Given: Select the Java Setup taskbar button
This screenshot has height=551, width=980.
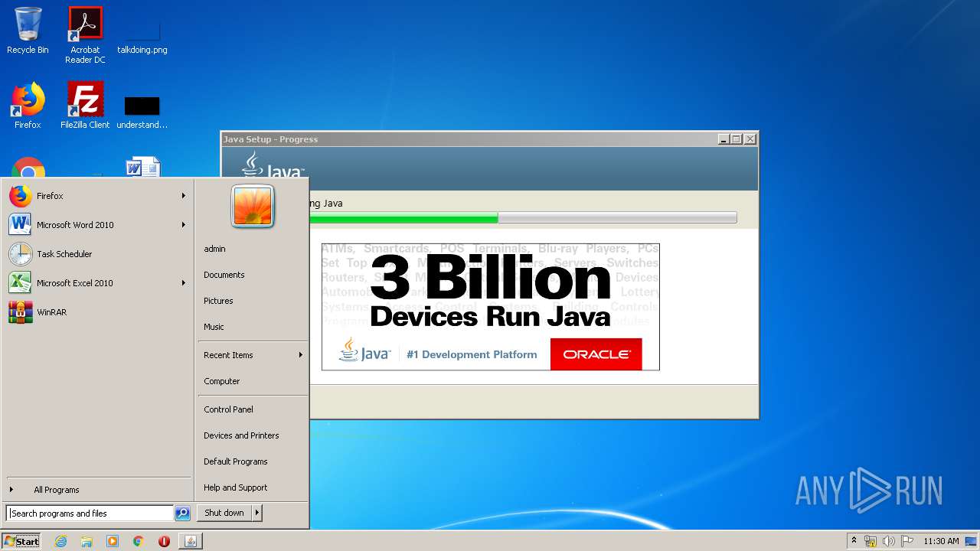Looking at the screenshot, I should click(x=191, y=541).
